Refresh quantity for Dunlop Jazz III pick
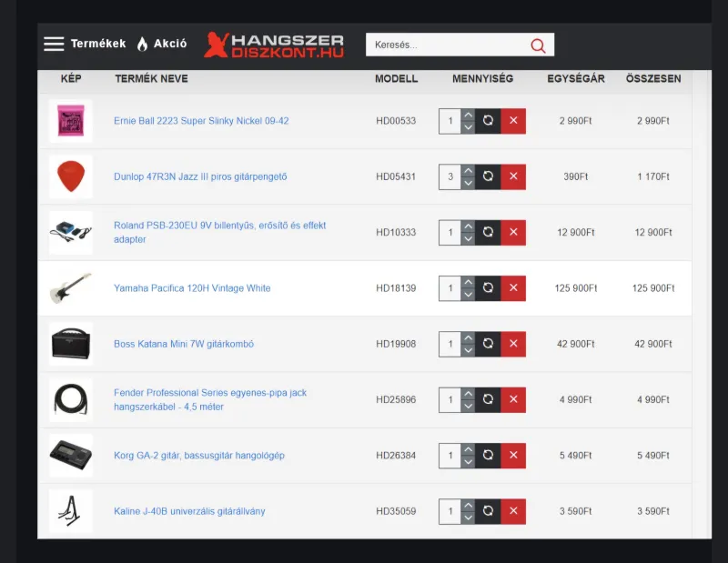 click(488, 176)
